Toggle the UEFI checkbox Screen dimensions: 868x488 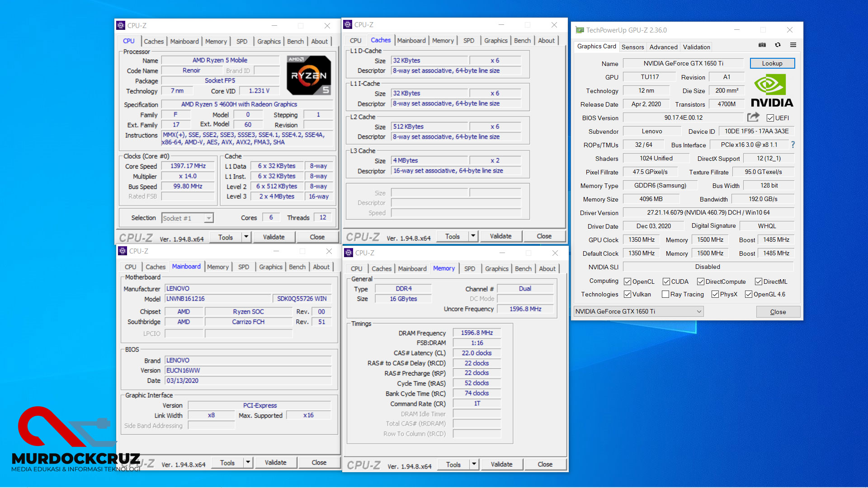click(x=770, y=118)
